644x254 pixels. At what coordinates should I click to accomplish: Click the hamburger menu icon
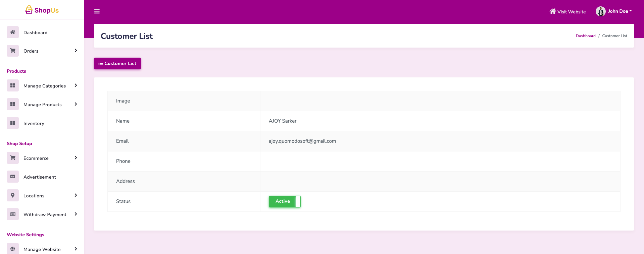[97, 11]
